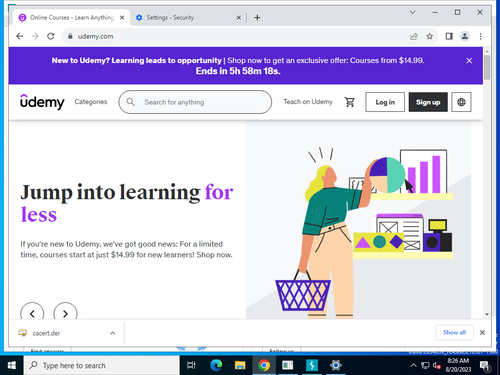Click the scrollbar down arrow
The width and height of the screenshot is (500, 375).
click(487, 314)
